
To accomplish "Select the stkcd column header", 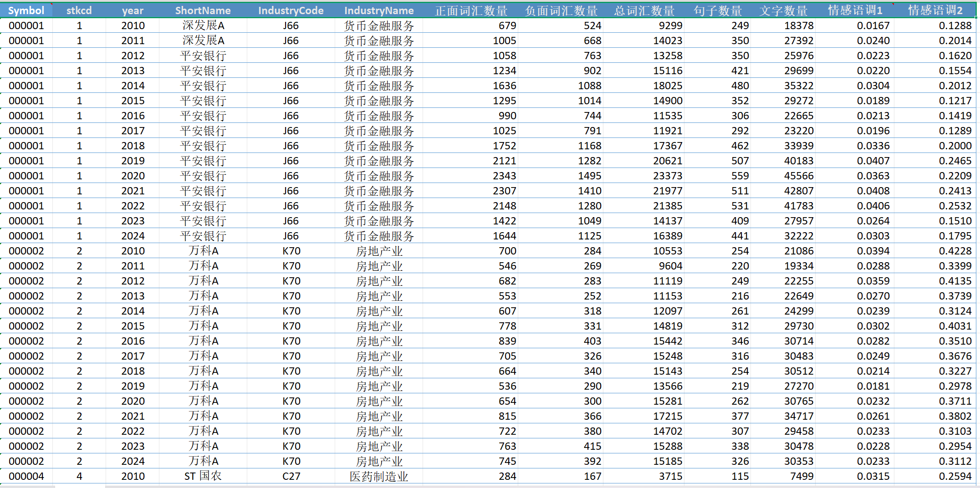I will (79, 10).
